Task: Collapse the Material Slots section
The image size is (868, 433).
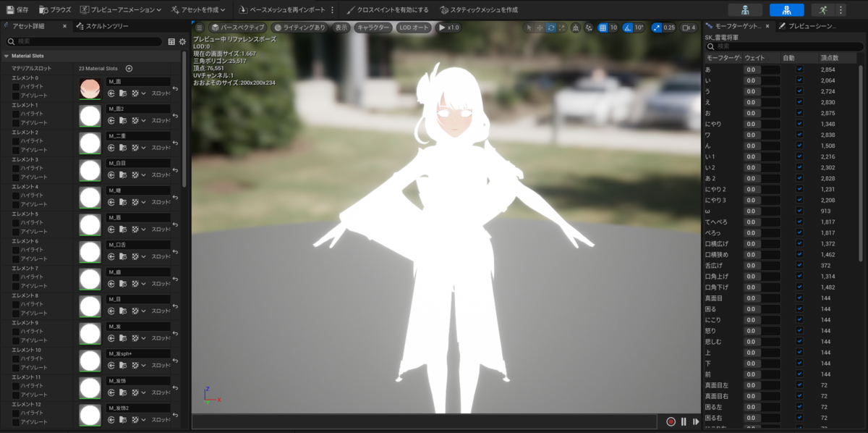Action: pyautogui.click(x=7, y=56)
